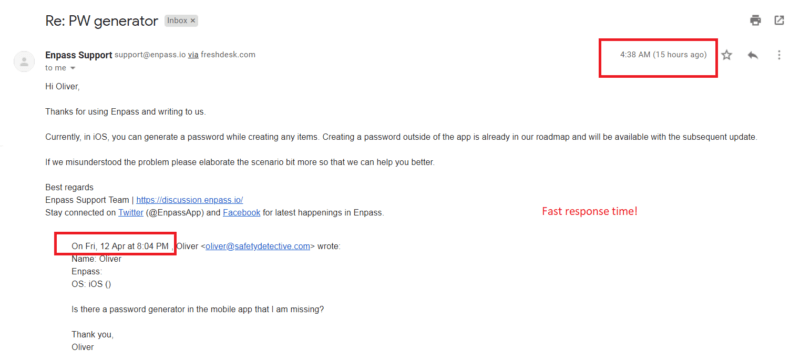This screenshot has height=360, width=800.
Task: Expand recipient details next to 'to me'
Action: 72,68
